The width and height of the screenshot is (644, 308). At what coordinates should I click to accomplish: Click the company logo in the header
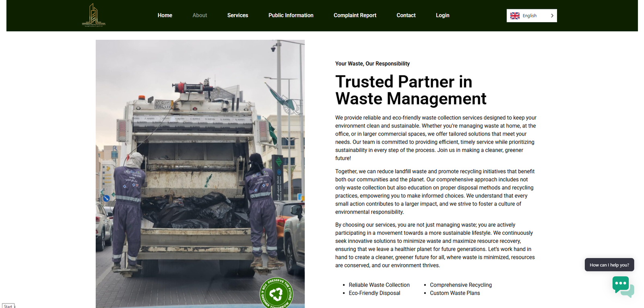coord(93,15)
